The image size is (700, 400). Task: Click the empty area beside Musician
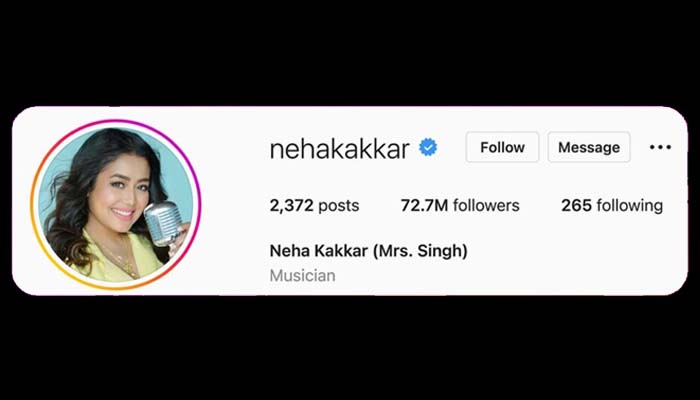491,275
